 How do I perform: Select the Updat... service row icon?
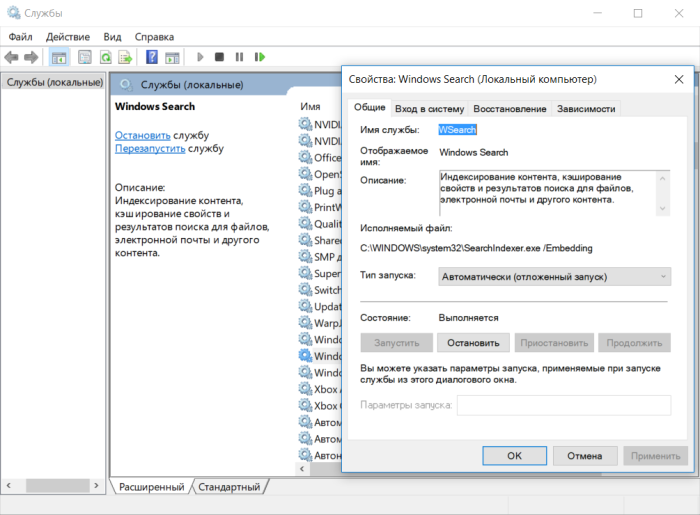305,306
